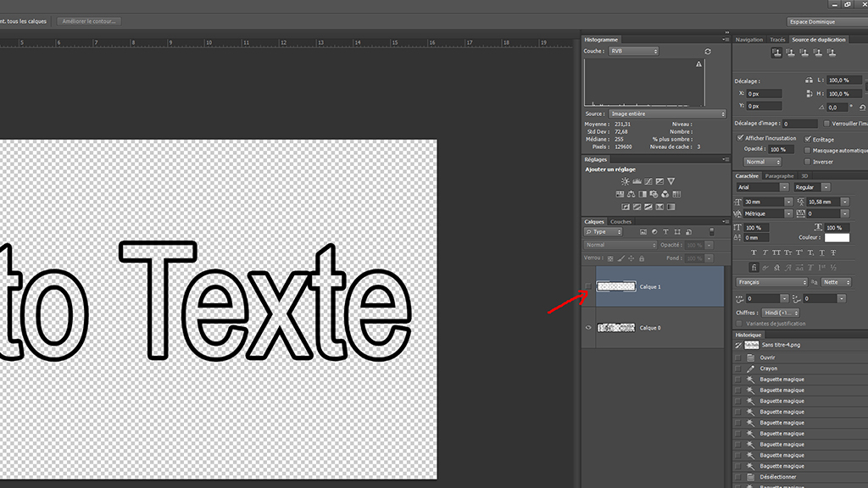Hide the Calque 0 layer
The height and width of the screenshot is (488, 868).
coord(588,328)
